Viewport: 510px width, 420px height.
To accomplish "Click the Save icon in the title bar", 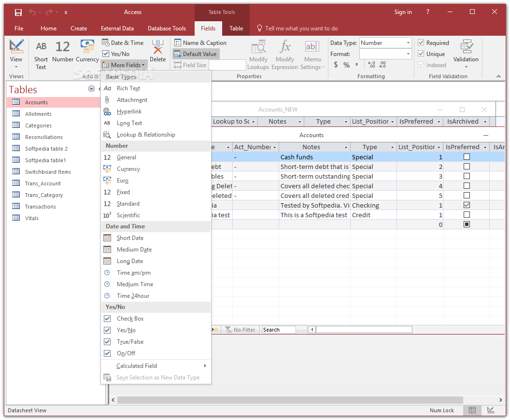I will tap(18, 13).
